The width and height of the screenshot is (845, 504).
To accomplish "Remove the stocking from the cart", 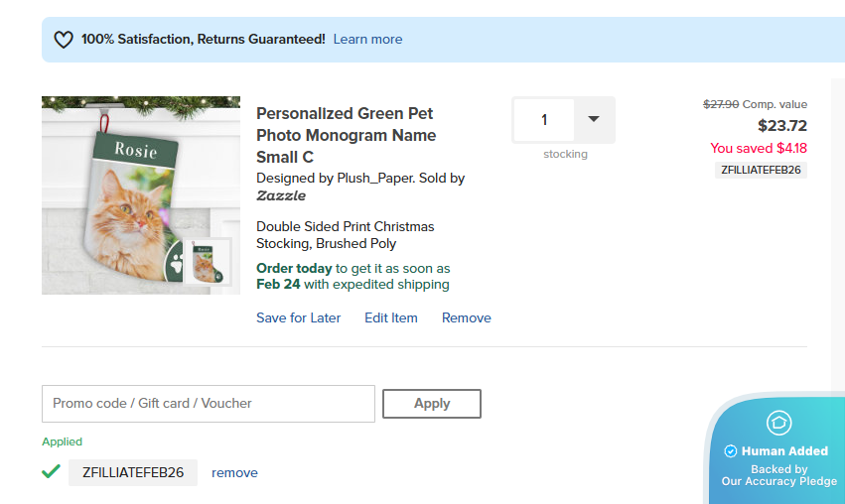I will coord(466,318).
